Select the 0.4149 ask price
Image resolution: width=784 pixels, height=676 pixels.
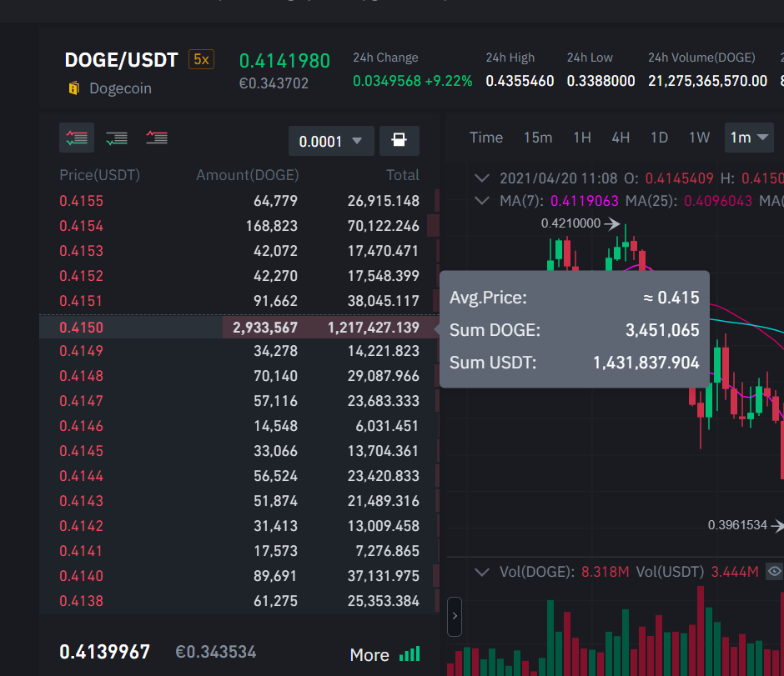coord(81,351)
